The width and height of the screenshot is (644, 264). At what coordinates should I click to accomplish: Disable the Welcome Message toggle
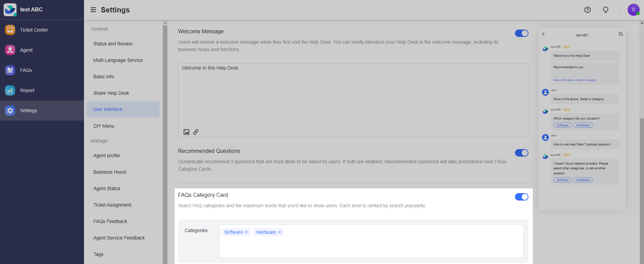point(521,33)
